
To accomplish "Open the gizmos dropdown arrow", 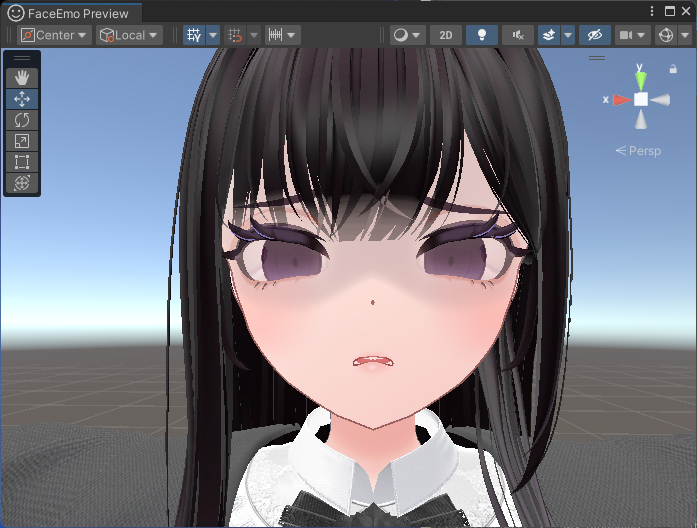I will 685,35.
